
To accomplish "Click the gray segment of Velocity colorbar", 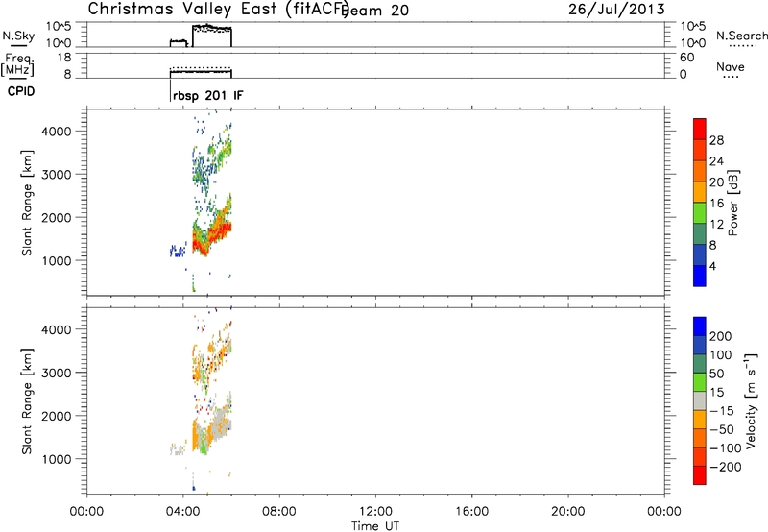I will (700, 400).
